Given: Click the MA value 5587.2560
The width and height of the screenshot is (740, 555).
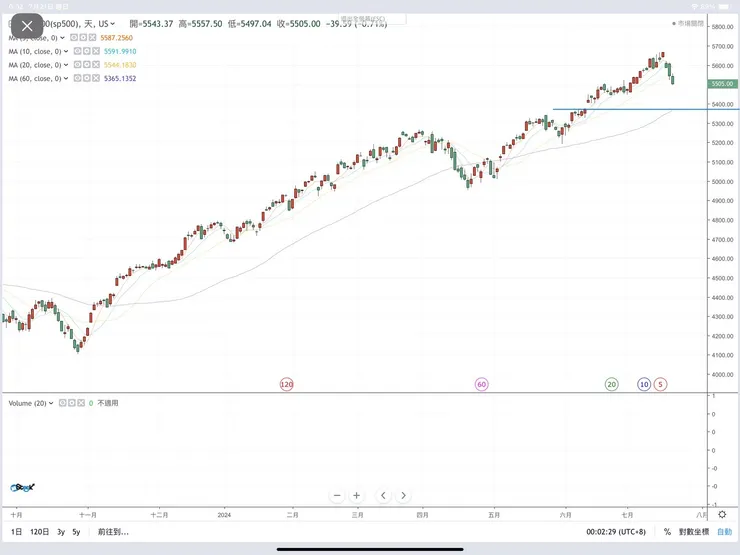Looking at the screenshot, I should pyautogui.click(x=116, y=38).
